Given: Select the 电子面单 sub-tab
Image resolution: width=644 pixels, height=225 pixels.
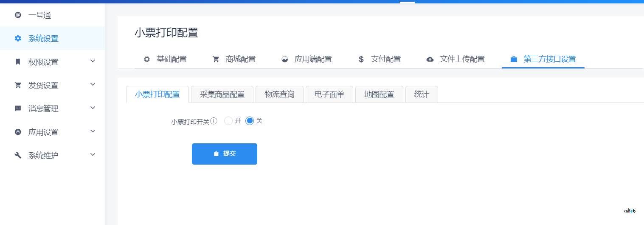Looking at the screenshot, I should pyautogui.click(x=329, y=94).
